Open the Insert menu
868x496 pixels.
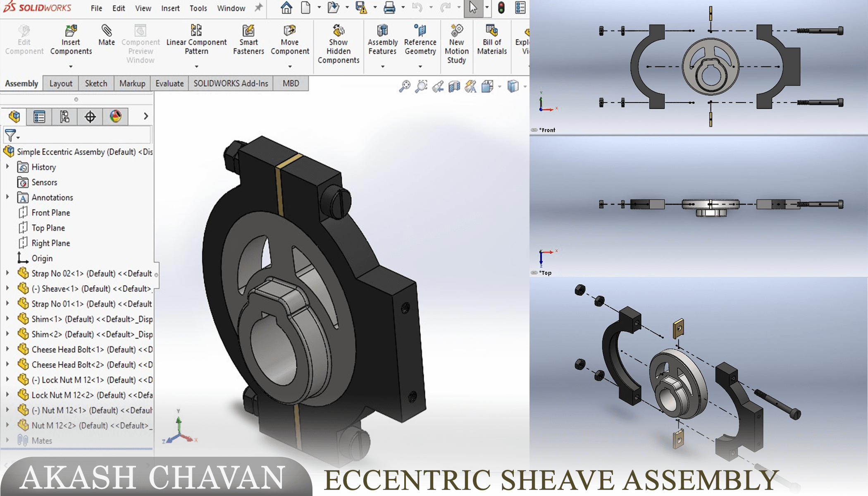[170, 8]
